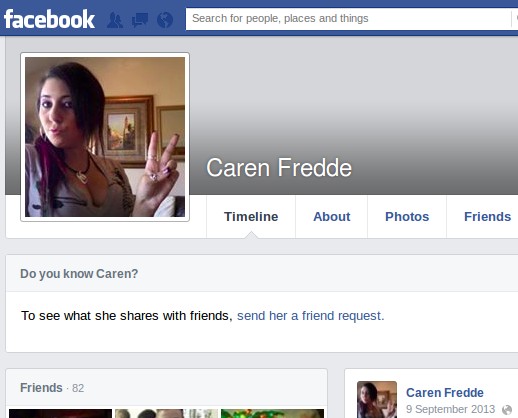Click the 82 friends count
The width and height of the screenshot is (518, 418).
tap(78, 388)
